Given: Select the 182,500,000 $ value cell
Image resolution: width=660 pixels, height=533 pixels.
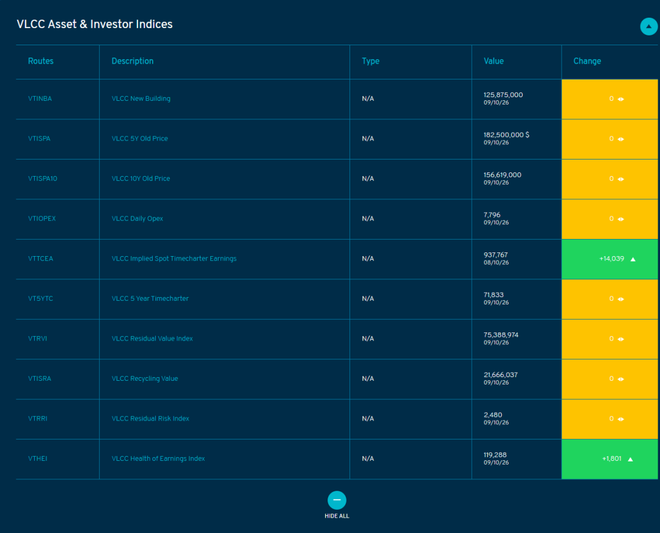Looking at the screenshot, I should 516,139.
